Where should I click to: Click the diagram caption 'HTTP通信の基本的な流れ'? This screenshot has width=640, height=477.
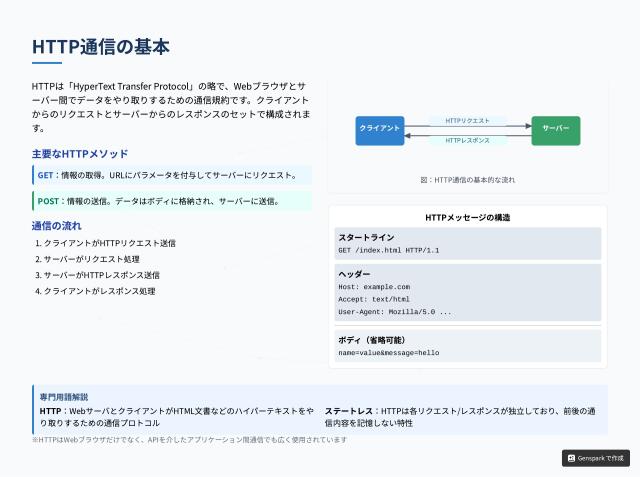467,180
